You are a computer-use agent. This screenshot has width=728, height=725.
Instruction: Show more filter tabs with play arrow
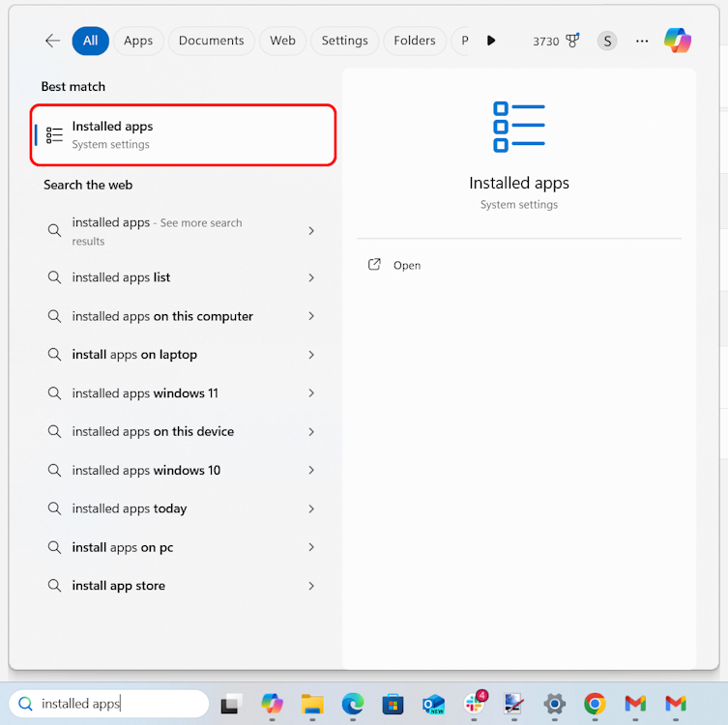coord(491,41)
